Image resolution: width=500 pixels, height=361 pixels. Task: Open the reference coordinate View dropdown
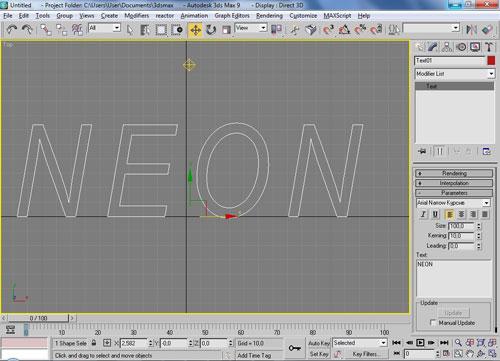tap(251, 28)
